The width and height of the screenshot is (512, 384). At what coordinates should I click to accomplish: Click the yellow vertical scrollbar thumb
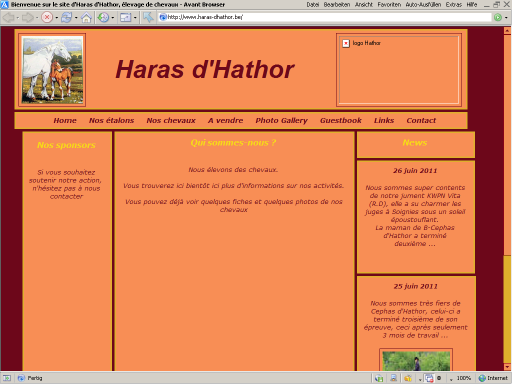pyautogui.click(x=507, y=309)
